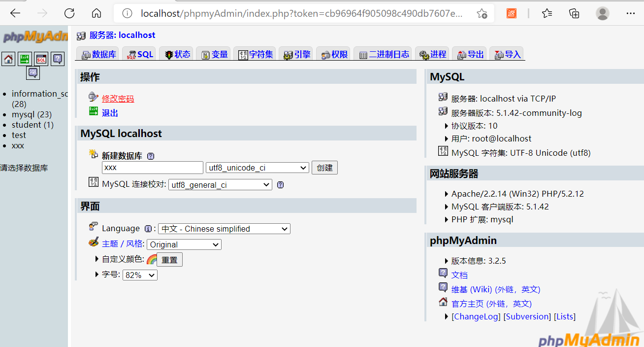Open the Subversion link
Image resolution: width=644 pixels, height=347 pixels.
(527, 316)
